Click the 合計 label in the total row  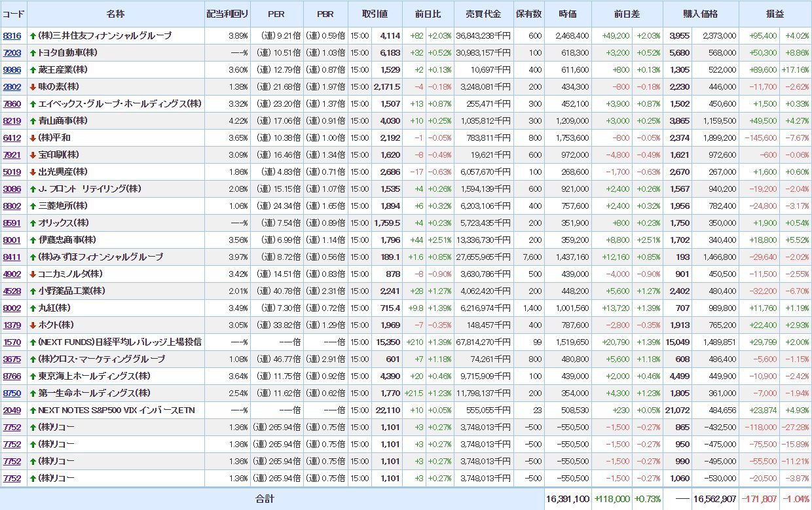265,499
